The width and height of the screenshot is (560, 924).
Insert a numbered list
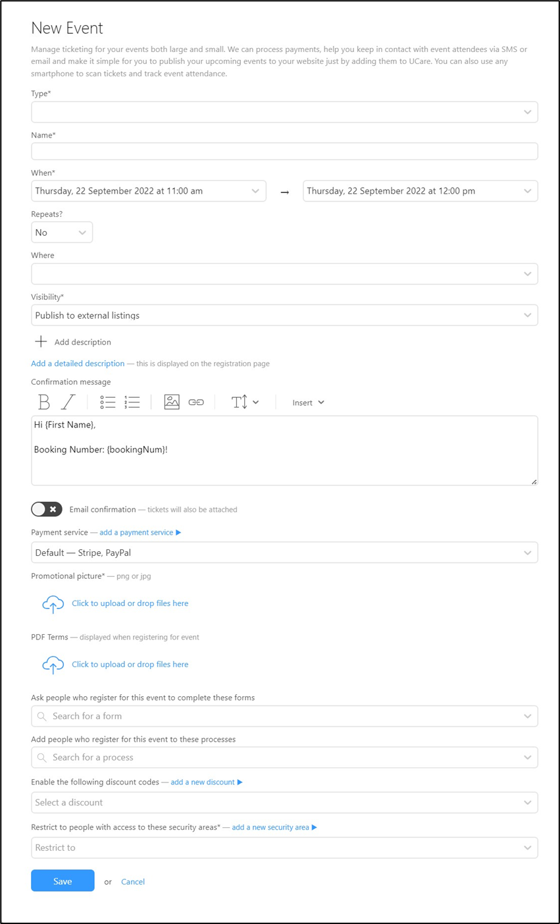tap(132, 402)
